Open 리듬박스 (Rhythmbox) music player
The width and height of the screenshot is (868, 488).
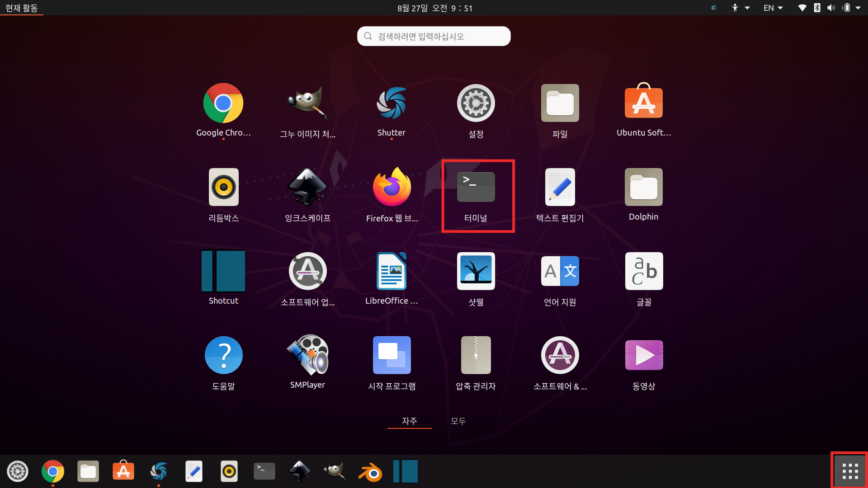tap(223, 188)
